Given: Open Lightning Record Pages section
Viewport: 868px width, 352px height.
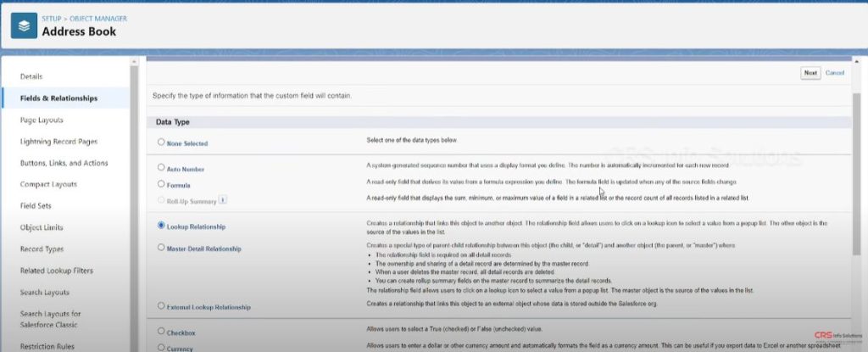Looking at the screenshot, I should [x=58, y=141].
